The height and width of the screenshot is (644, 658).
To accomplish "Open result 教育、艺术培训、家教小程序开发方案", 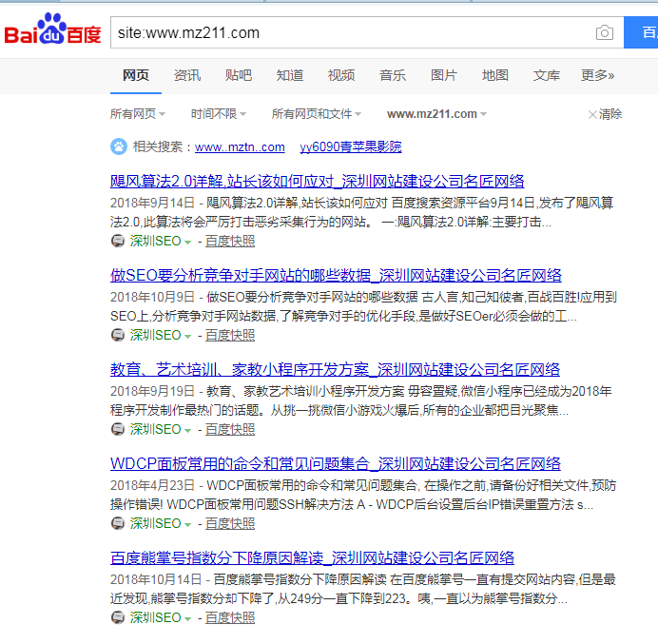I will coord(335,369).
